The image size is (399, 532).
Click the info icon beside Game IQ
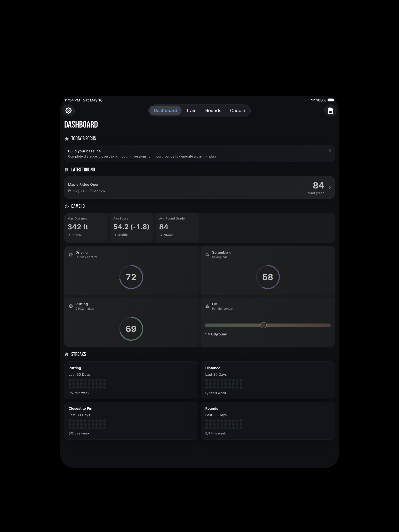pos(67,206)
